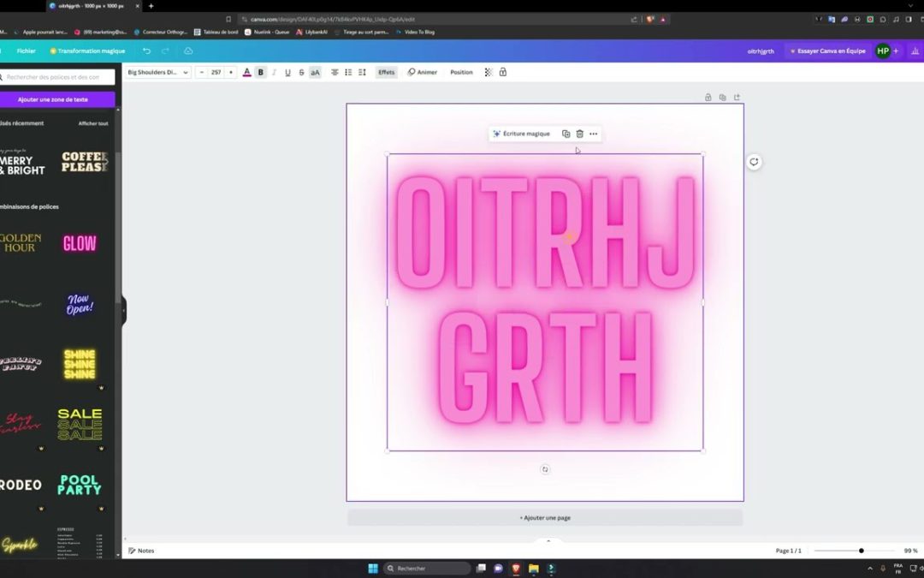
Task: Click the comment bubble beside canvas
Action: tap(754, 162)
